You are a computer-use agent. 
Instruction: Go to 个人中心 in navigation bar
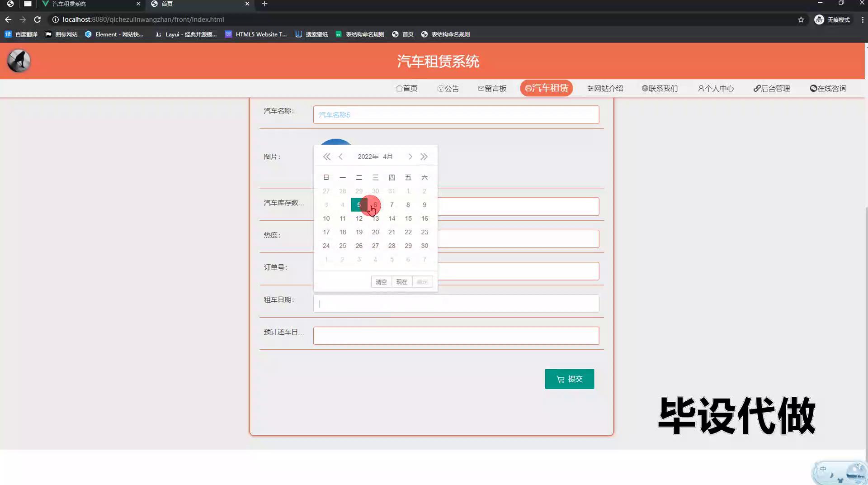pyautogui.click(x=716, y=88)
